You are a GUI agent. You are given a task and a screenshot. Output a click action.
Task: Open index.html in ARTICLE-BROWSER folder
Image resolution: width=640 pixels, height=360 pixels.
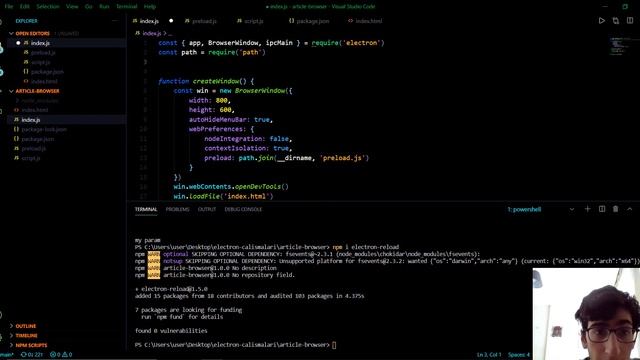click(x=35, y=110)
